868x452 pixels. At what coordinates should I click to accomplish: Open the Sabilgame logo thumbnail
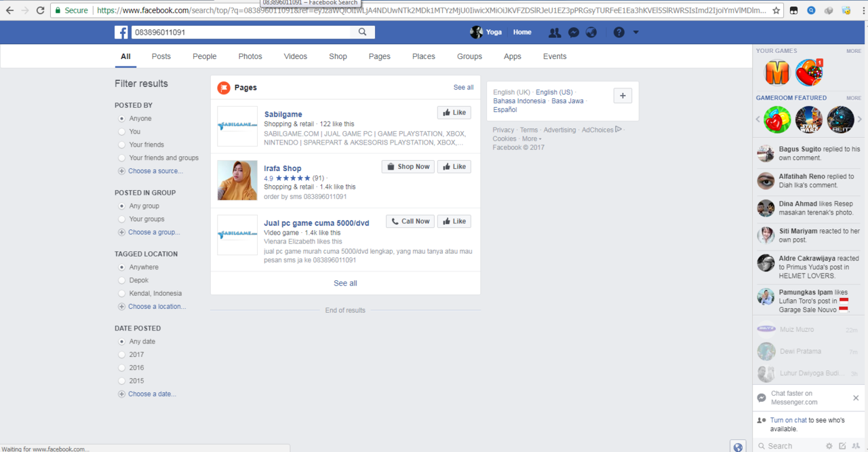(x=237, y=126)
